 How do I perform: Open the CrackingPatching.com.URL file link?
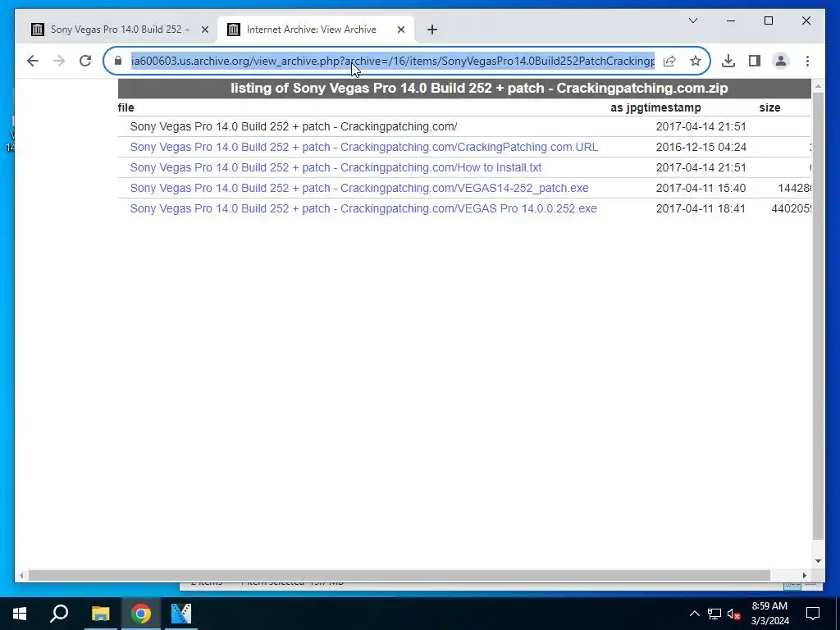coord(363,148)
